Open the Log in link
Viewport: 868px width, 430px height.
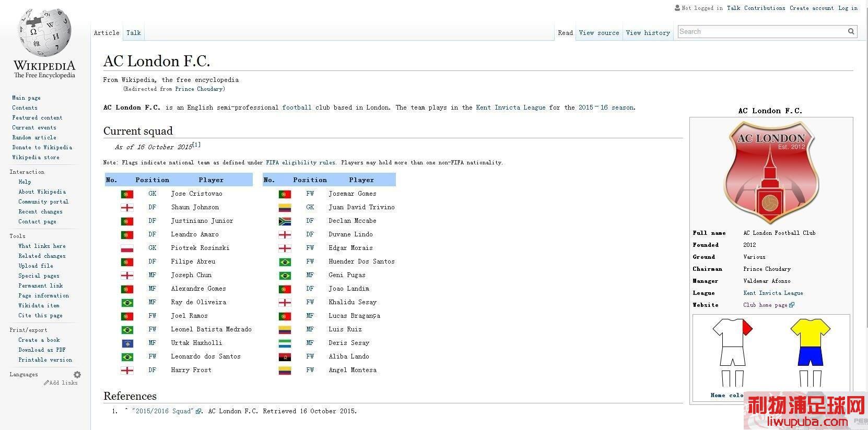tap(848, 8)
